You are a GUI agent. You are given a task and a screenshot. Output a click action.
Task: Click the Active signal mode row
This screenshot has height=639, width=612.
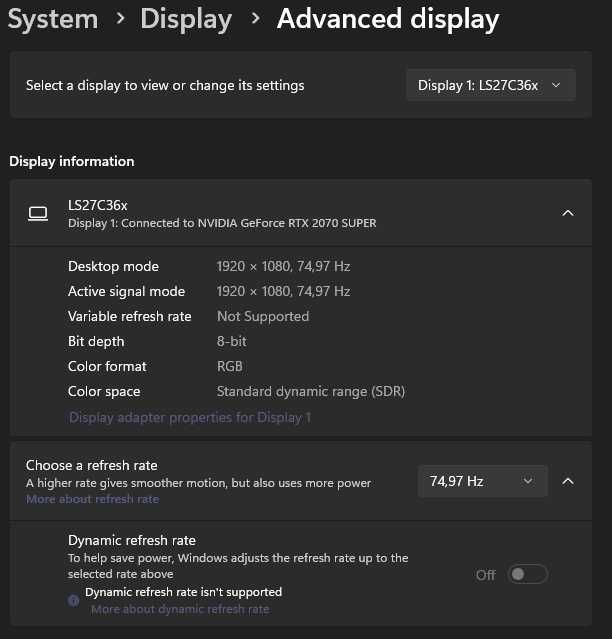tap(126, 291)
